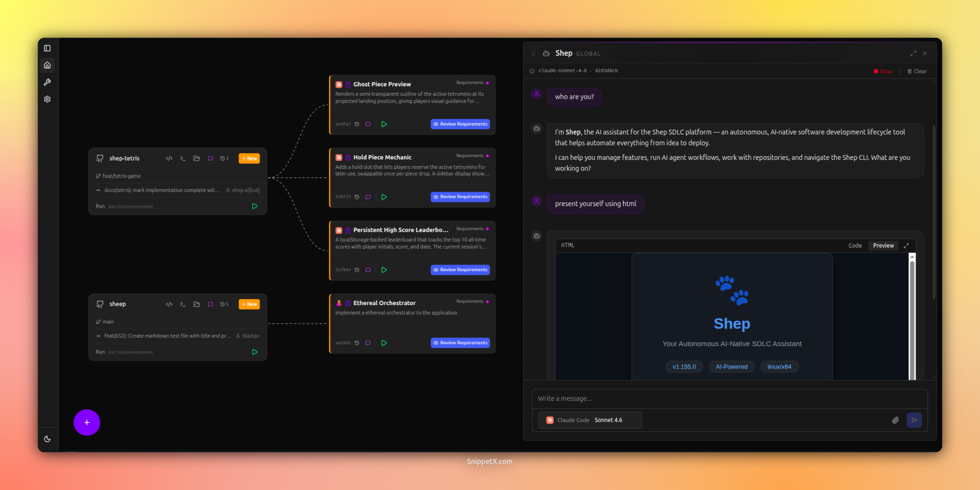
Task: Click the Ghost Piece Preview title
Action: pos(382,84)
